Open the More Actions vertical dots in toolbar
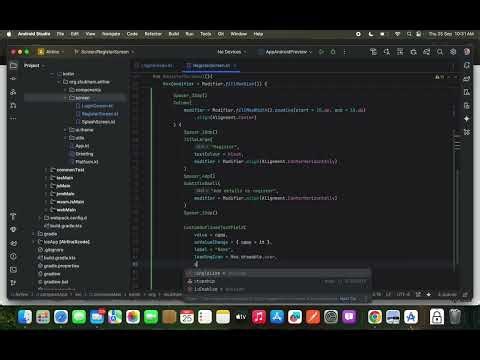The height and width of the screenshot is (360, 480). 345,52
